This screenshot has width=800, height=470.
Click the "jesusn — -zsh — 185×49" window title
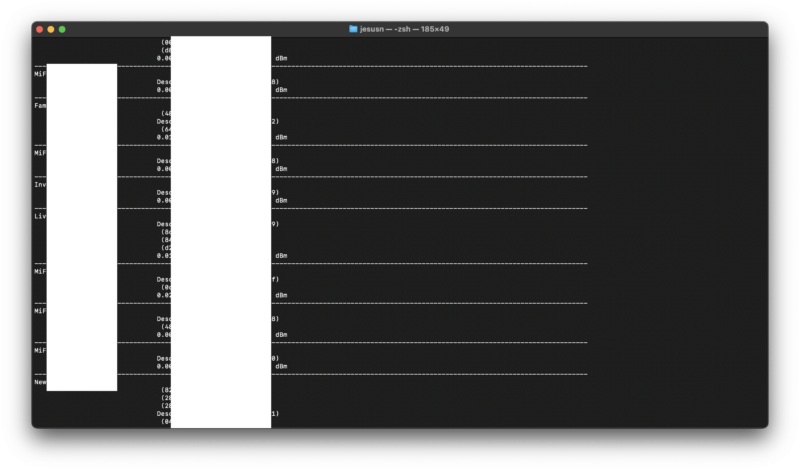click(x=405, y=29)
